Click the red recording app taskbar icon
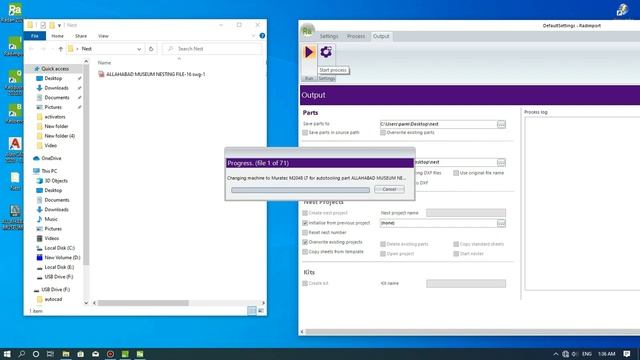Screen dimensions: 640x360 click(x=110, y=354)
